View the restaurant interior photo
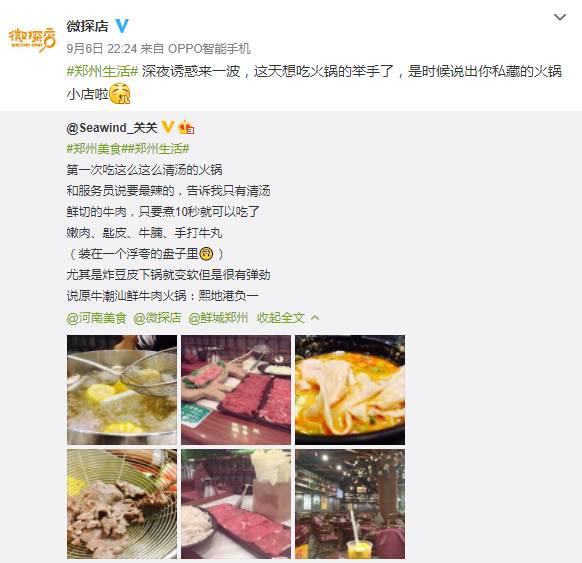Image resolution: width=582 pixels, height=563 pixels. click(350, 504)
